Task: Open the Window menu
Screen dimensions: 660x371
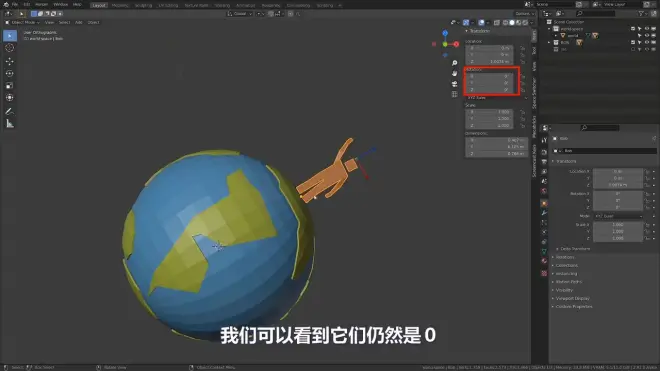Action: click(x=61, y=5)
